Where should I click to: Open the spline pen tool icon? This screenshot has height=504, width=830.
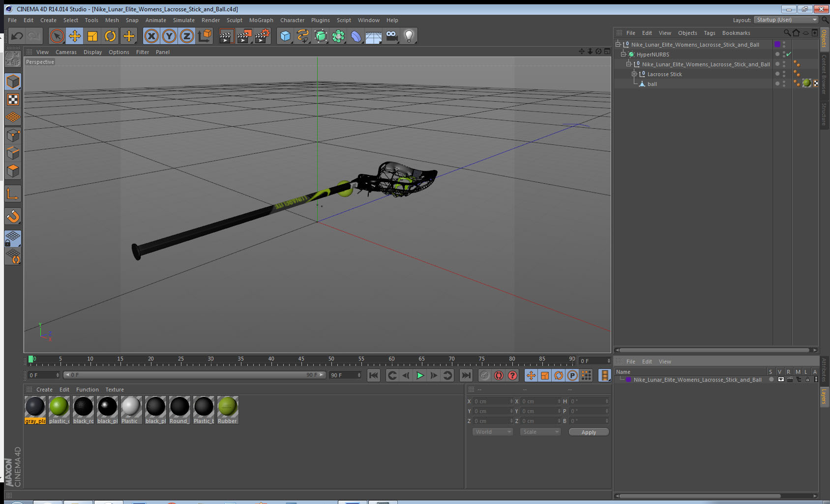tap(303, 36)
